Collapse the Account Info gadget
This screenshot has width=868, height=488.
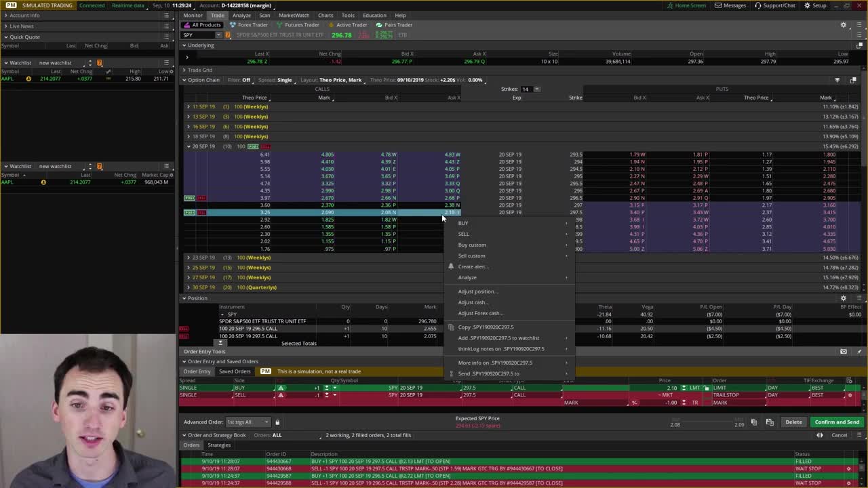coord(5,15)
